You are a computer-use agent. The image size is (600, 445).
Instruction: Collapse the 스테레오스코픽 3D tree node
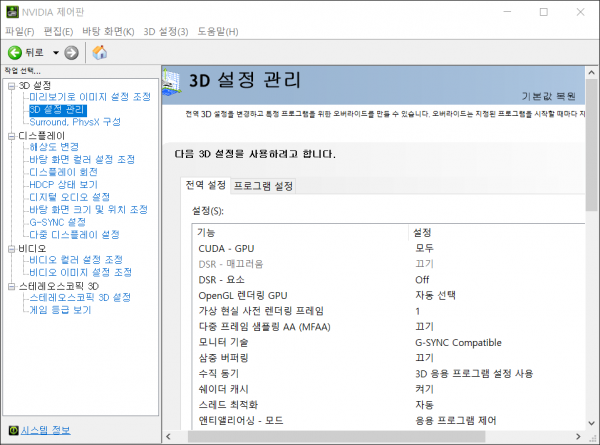12,286
